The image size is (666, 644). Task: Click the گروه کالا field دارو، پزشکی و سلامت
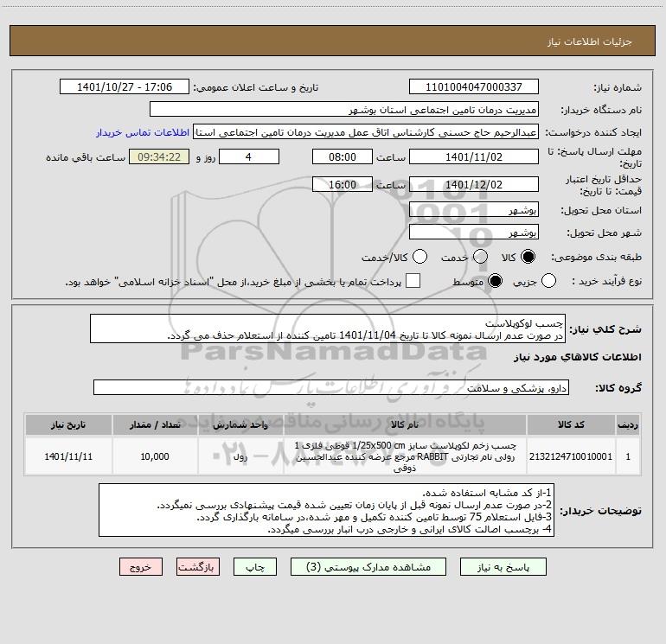[x=331, y=387]
